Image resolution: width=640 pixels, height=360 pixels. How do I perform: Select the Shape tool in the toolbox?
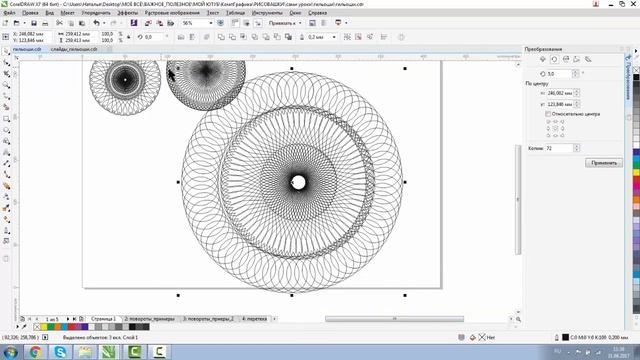(6, 63)
